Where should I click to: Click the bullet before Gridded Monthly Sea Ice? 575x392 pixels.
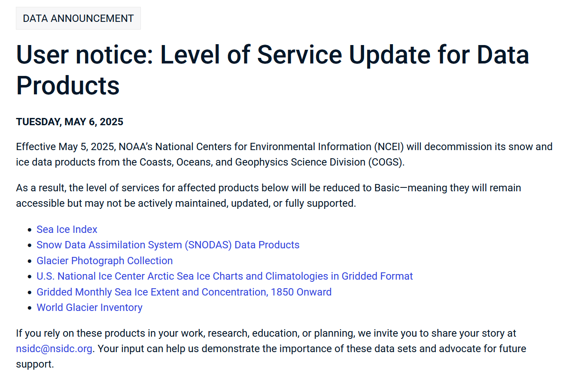point(29,292)
